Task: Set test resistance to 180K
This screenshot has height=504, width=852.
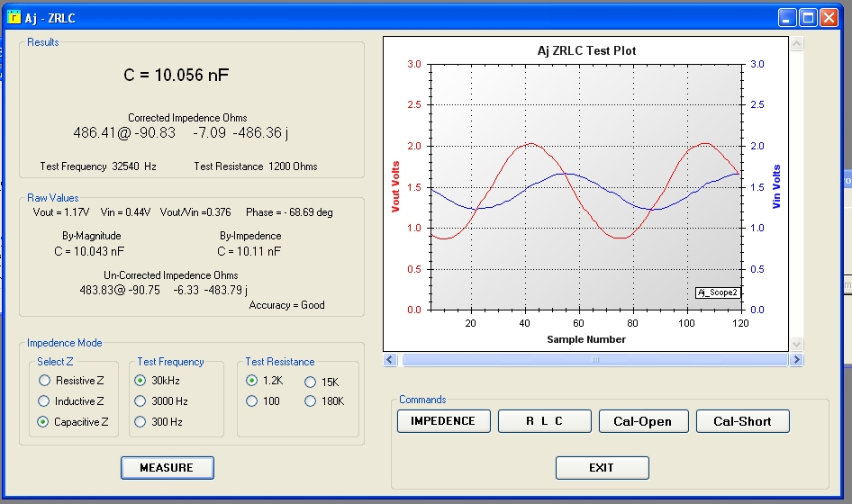Action: (x=324, y=400)
